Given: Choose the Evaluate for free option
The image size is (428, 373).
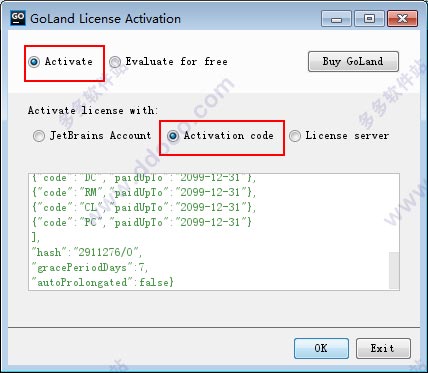Looking at the screenshot, I should (x=169, y=62).
